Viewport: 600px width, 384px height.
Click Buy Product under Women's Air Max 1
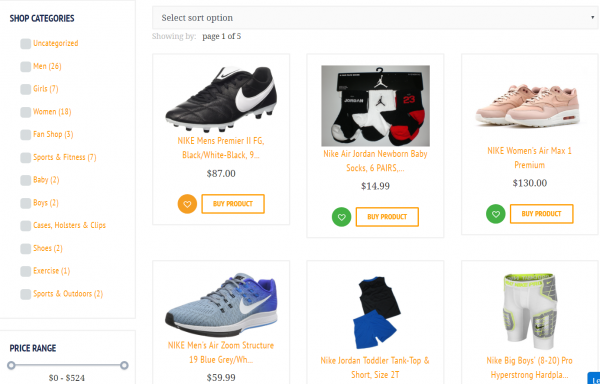coord(541,214)
